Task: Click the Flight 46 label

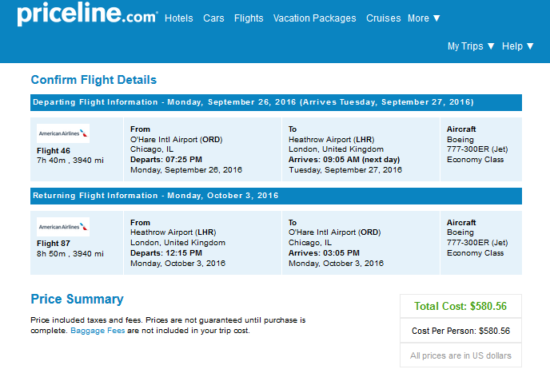Action: click(x=53, y=151)
